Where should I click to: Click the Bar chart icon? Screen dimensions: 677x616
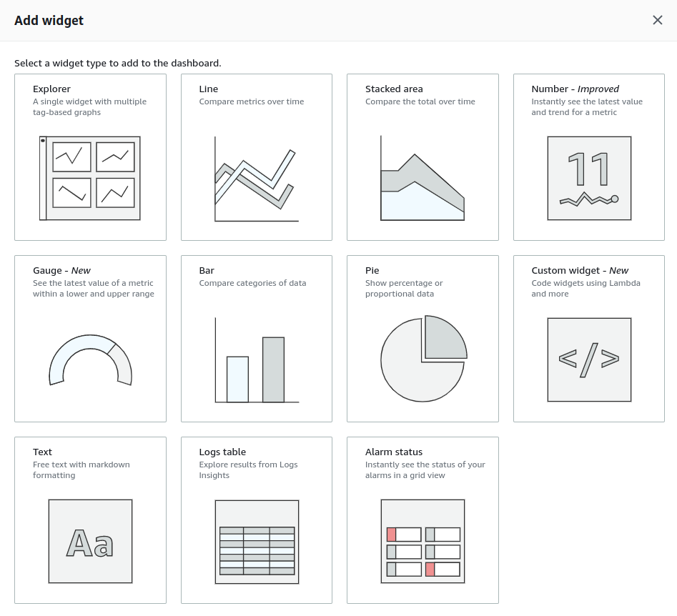coord(256,360)
